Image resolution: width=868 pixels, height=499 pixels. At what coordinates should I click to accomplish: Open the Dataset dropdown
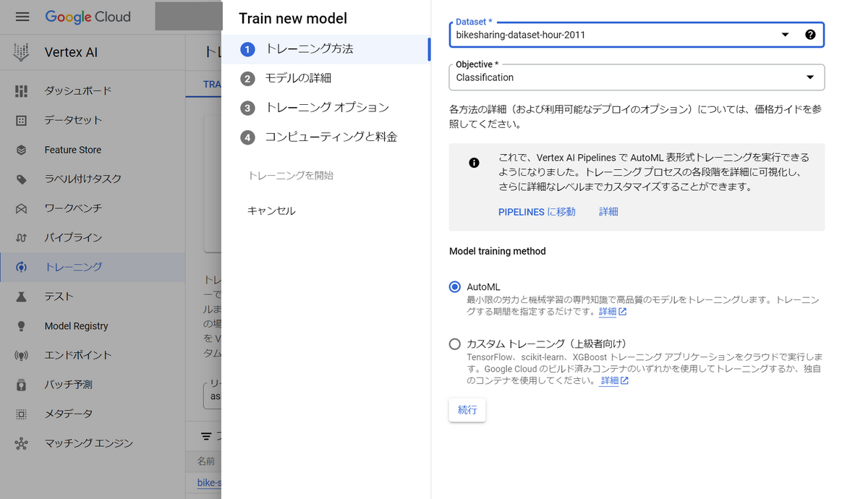pyautogui.click(x=637, y=35)
